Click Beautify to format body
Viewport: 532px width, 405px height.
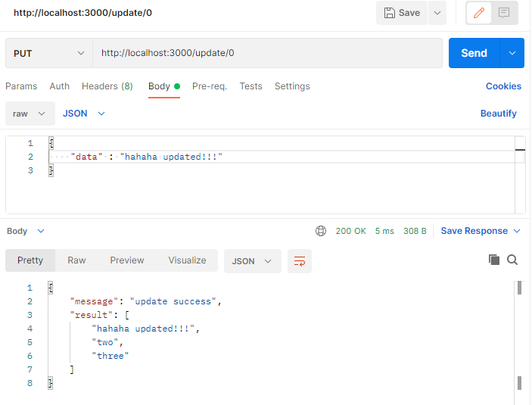pos(498,114)
